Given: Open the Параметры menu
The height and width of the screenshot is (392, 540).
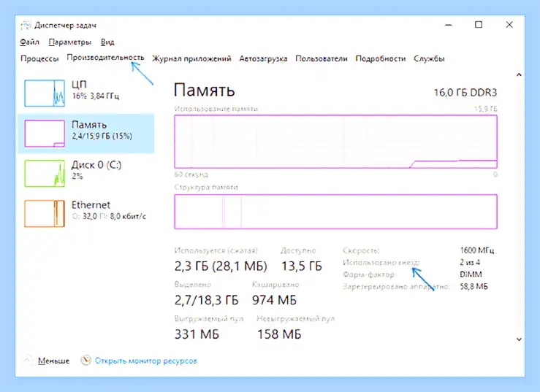Looking at the screenshot, I should point(70,42).
